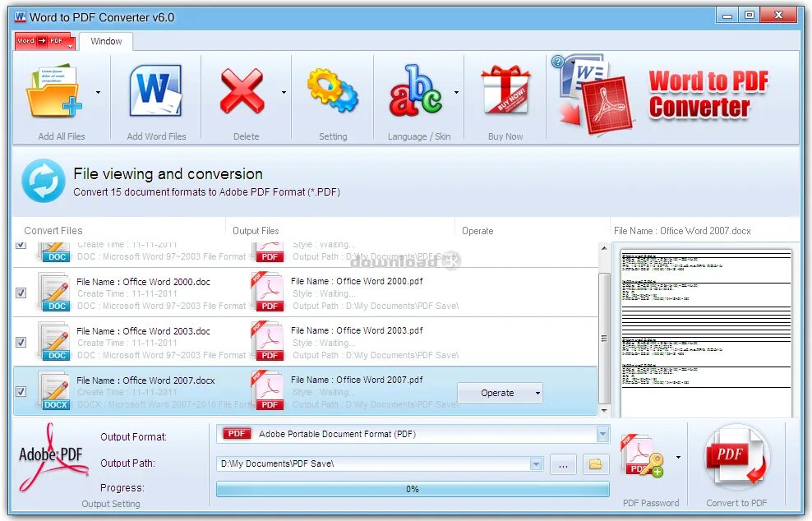The height and width of the screenshot is (521, 812).
Task: Click the 0% progress bar
Action: (413, 489)
